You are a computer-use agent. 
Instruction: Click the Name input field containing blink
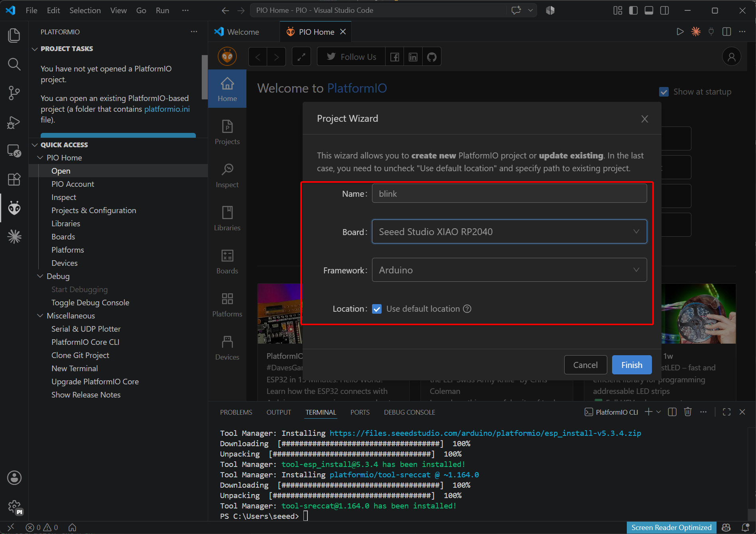pyautogui.click(x=509, y=193)
